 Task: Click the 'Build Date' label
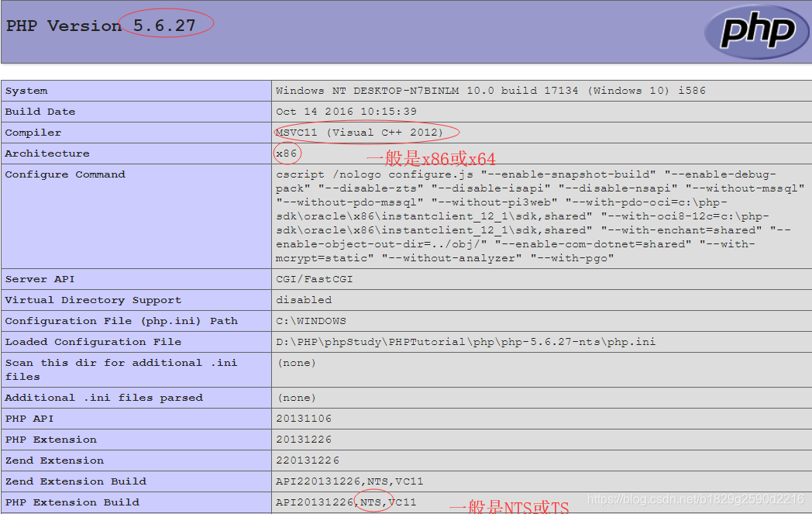[x=40, y=112]
